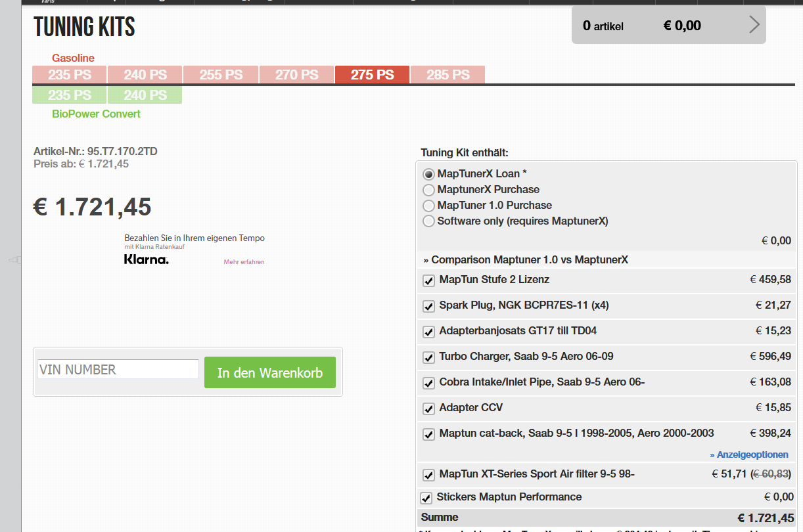Image resolution: width=803 pixels, height=532 pixels.
Task: Click MapTun Stufe 2 price € 459,58
Action: (x=770, y=279)
